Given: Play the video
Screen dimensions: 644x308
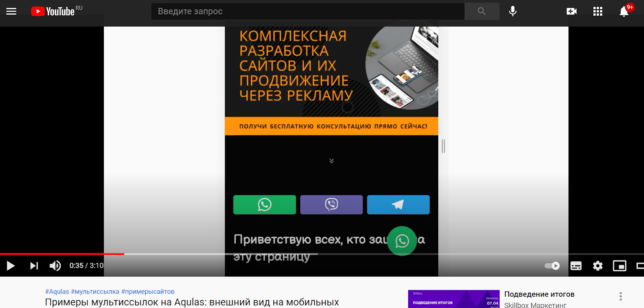Looking at the screenshot, I should tap(11, 266).
